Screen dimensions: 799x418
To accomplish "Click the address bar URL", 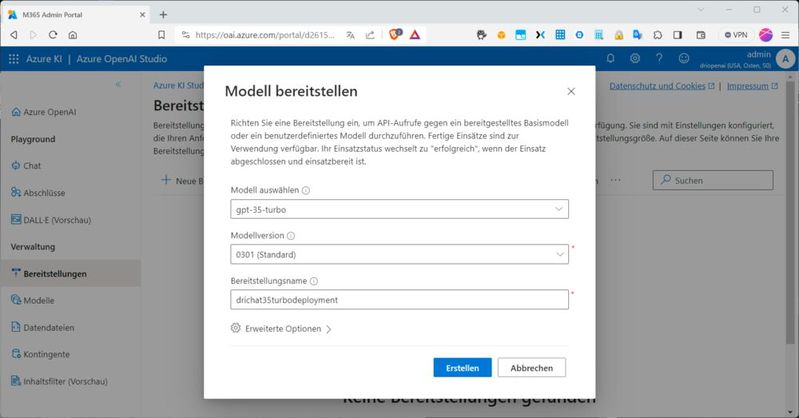I will point(265,35).
